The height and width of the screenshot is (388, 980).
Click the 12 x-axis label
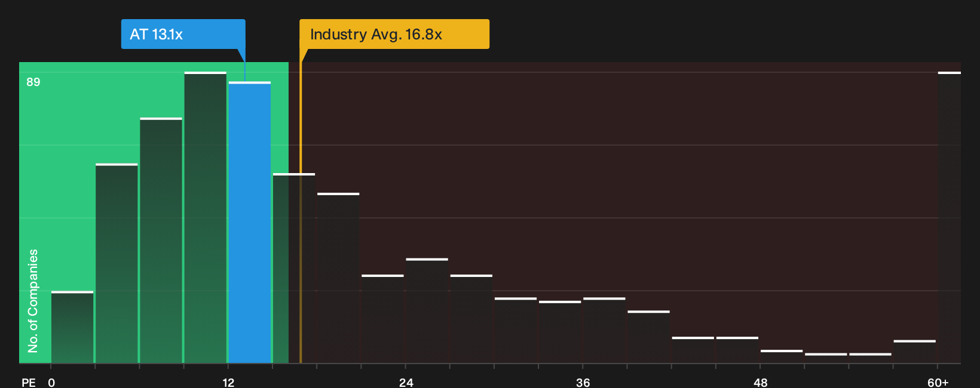coord(228,383)
